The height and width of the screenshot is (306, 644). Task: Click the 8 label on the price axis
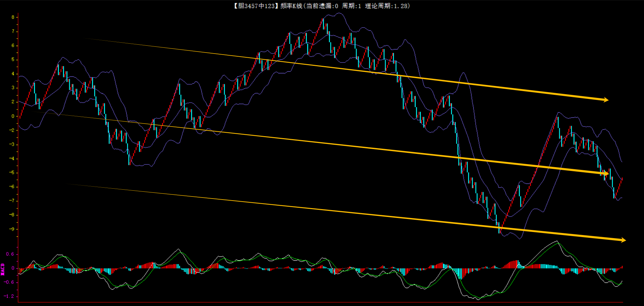coord(13,17)
